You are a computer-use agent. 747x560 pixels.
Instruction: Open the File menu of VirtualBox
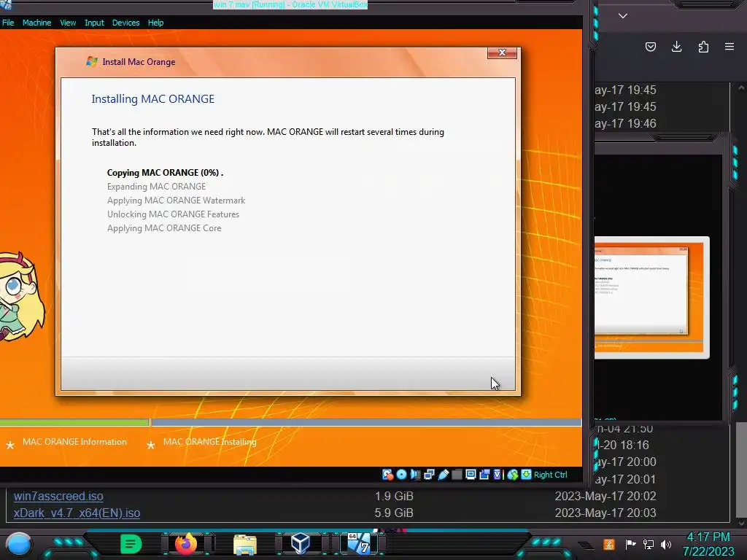(x=8, y=23)
